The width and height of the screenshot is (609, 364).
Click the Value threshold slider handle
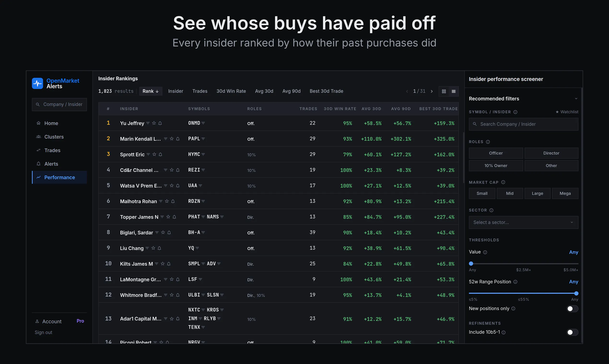[x=471, y=264]
